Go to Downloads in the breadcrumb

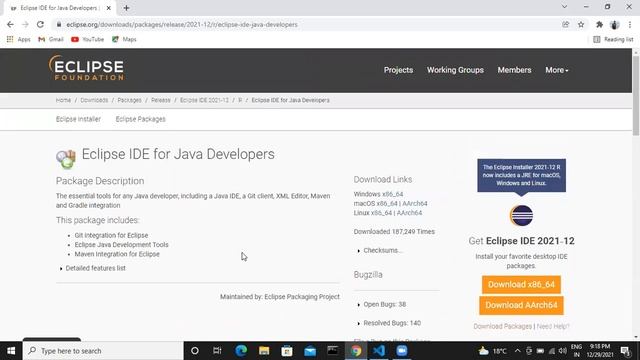(94, 100)
